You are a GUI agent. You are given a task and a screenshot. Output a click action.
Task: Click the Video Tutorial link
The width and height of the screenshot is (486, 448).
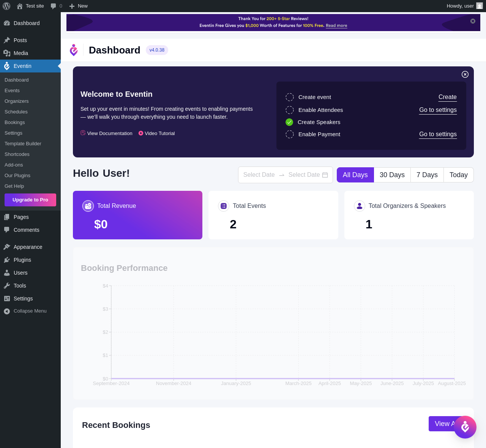click(156, 133)
